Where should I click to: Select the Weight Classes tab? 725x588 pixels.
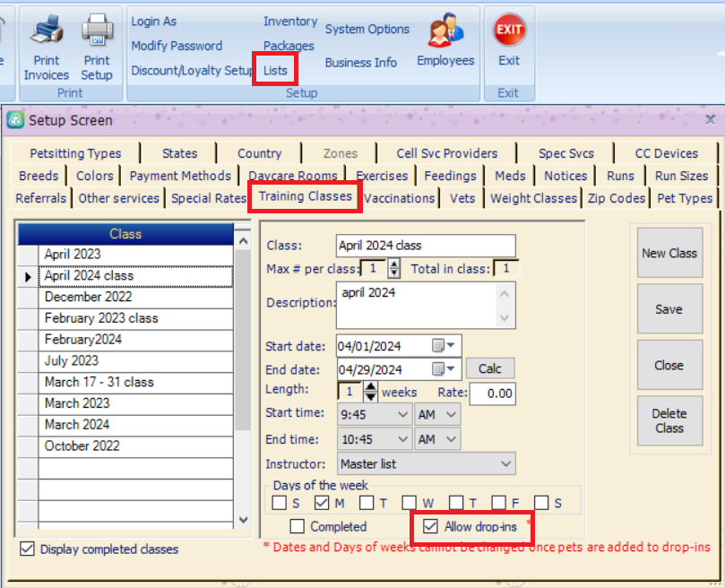533,198
